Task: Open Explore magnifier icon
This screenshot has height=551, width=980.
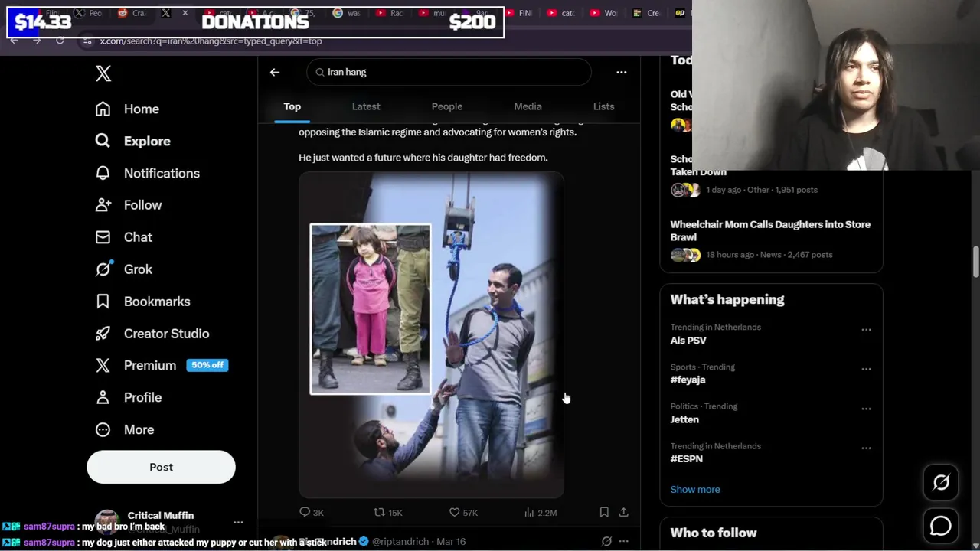Action: pos(103,141)
